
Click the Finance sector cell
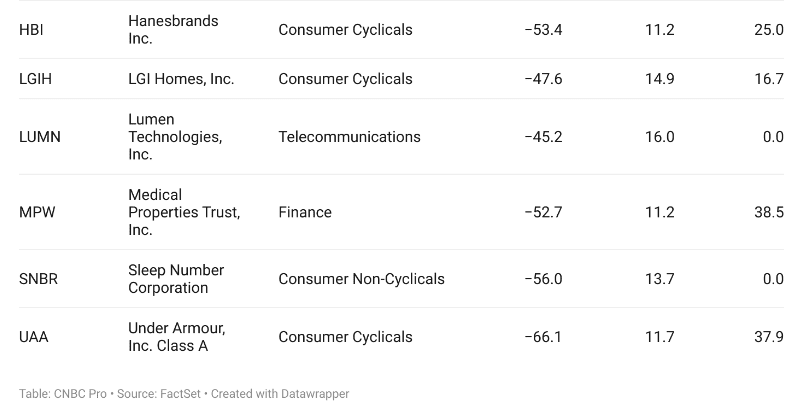(305, 213)
